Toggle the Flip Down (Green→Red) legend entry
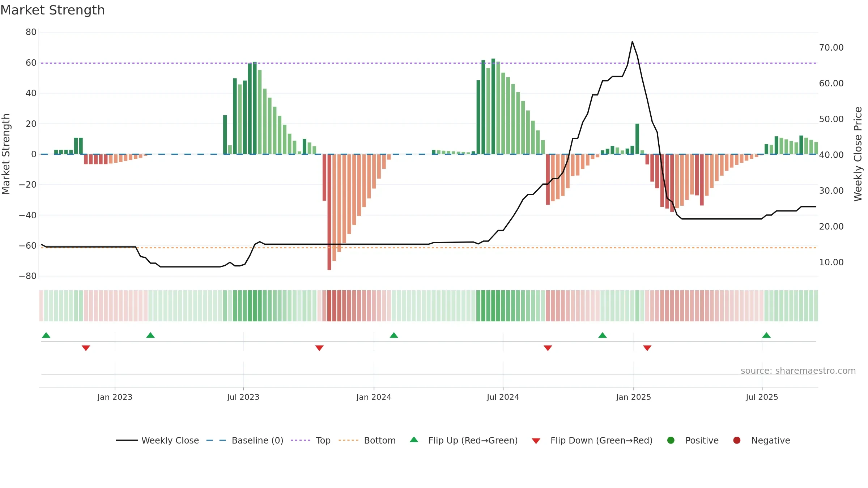 592,440
